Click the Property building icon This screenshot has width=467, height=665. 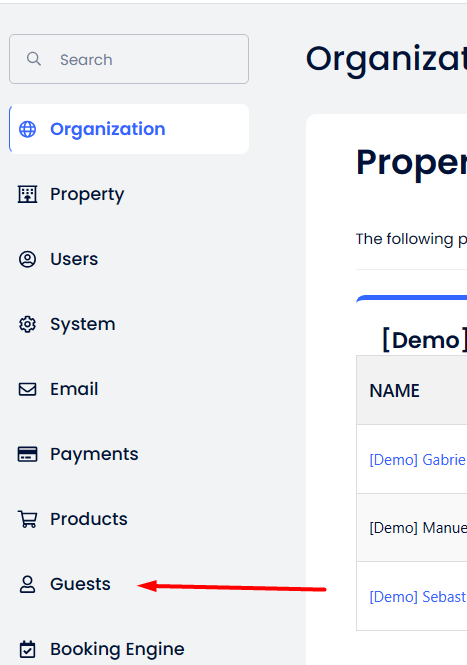28,194
